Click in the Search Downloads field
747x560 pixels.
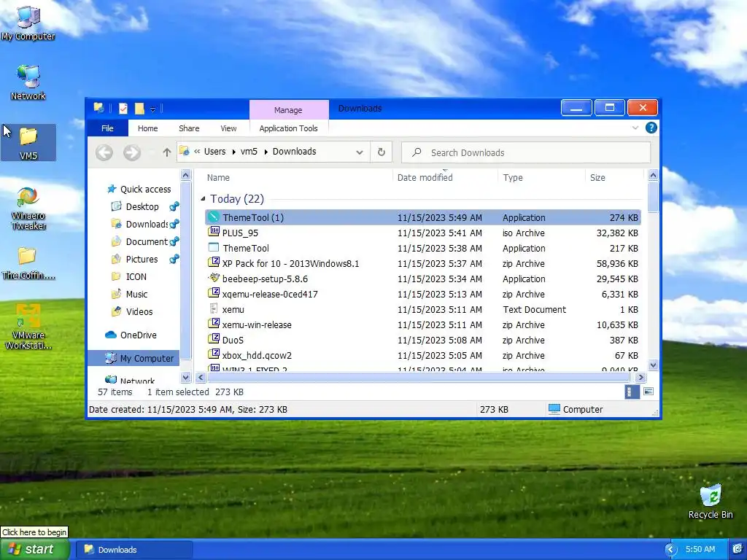pyautogui.click(x=526, y=152)
